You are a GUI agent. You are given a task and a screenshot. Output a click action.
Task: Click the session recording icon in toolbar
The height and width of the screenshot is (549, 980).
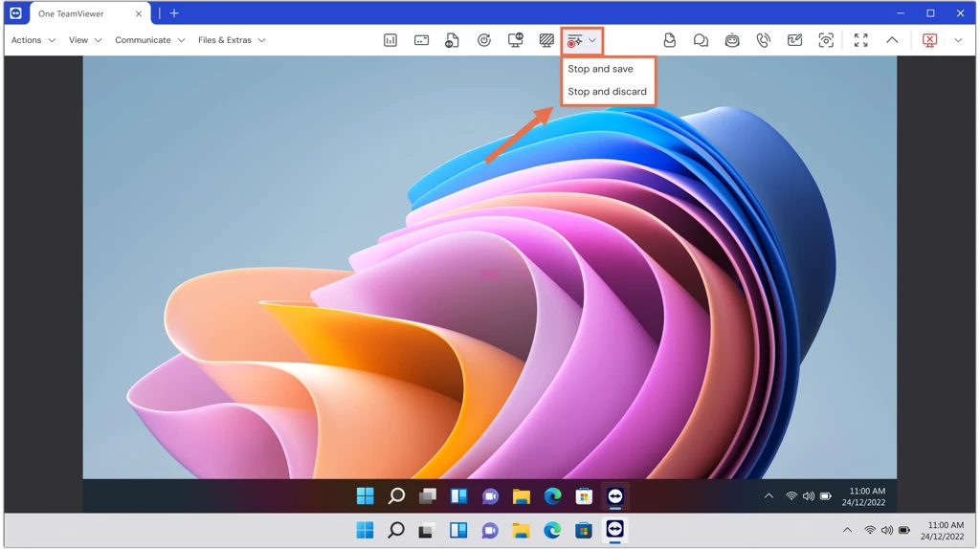coord(575,40)
